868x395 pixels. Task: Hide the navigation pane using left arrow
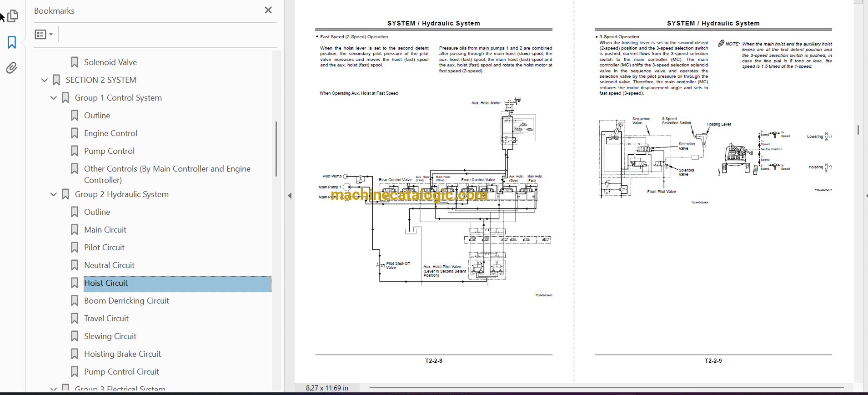point(290,196)
